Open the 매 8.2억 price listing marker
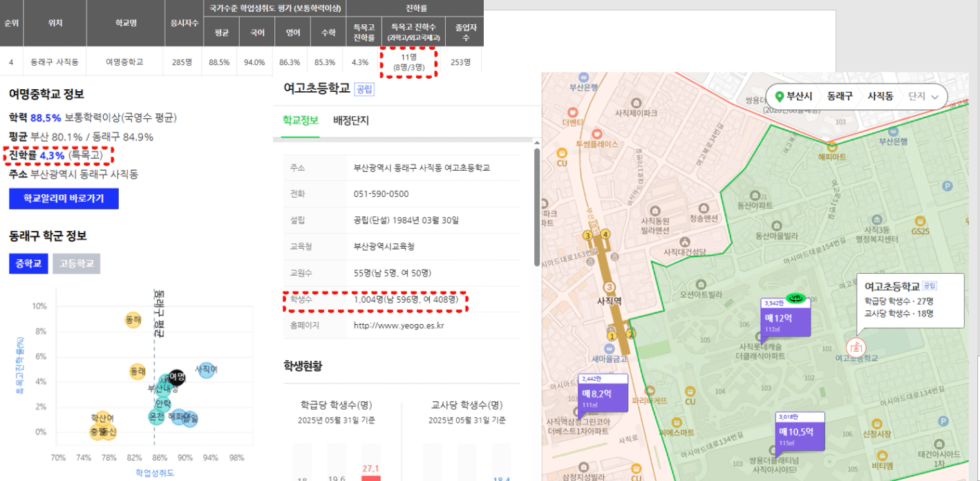The image size is (980, 481). tap(603, 393)
